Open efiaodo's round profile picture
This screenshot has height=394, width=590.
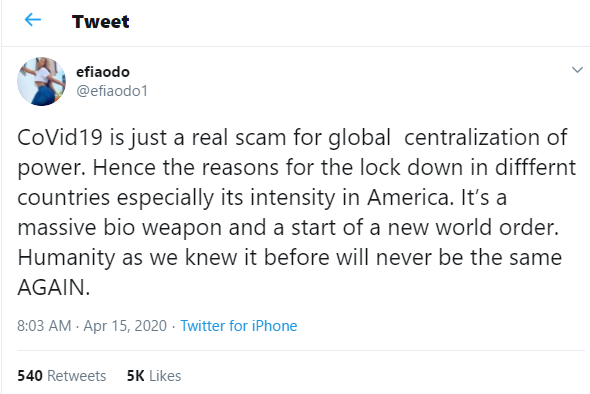pyautogui.click(x=41, y=81)
